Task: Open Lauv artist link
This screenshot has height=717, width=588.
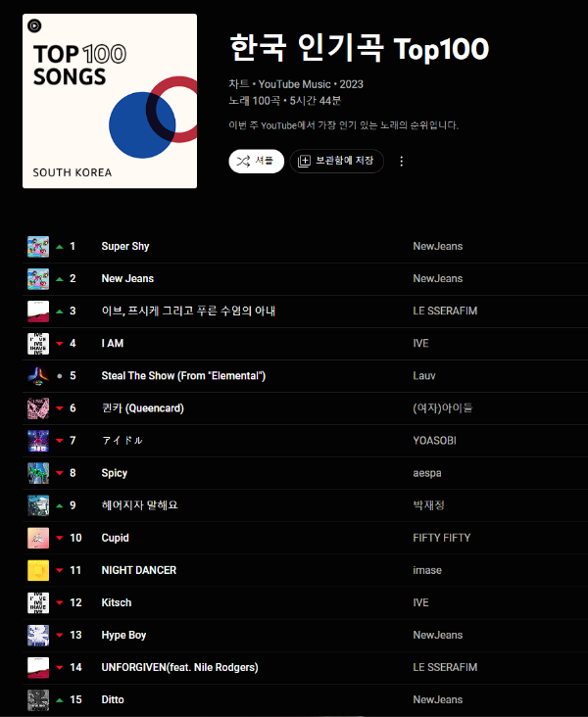Action: (424, 376)
